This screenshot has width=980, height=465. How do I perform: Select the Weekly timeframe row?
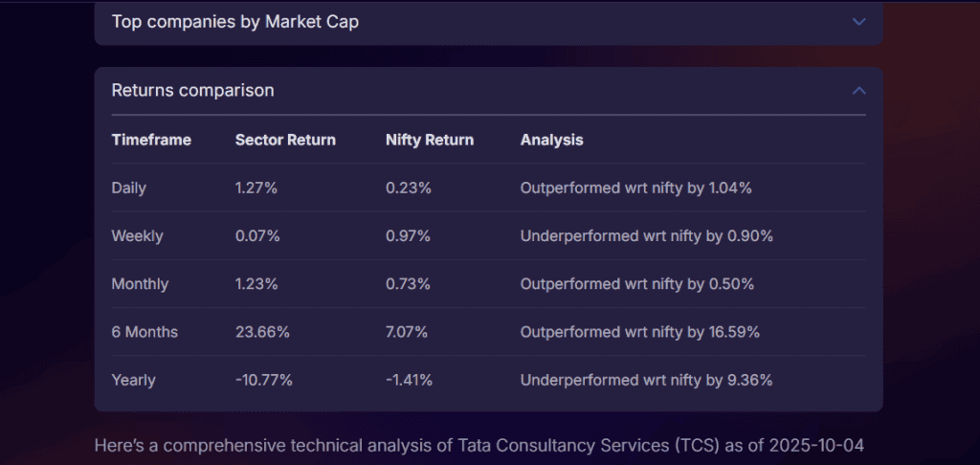pos(137,236)
